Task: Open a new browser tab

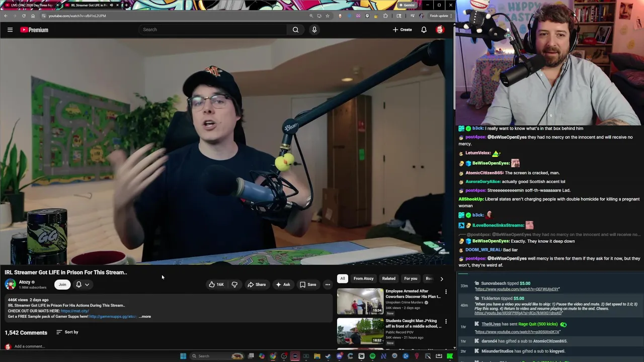Action: (126, 5)
